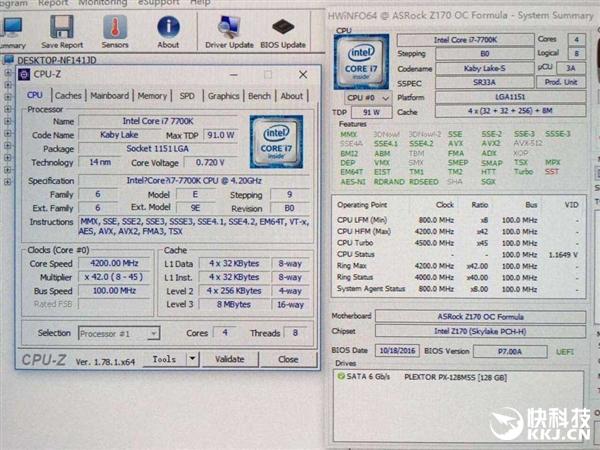Click the 1.1649 V VID value
This screenshot has width=600, height=450.
(564, 254)
